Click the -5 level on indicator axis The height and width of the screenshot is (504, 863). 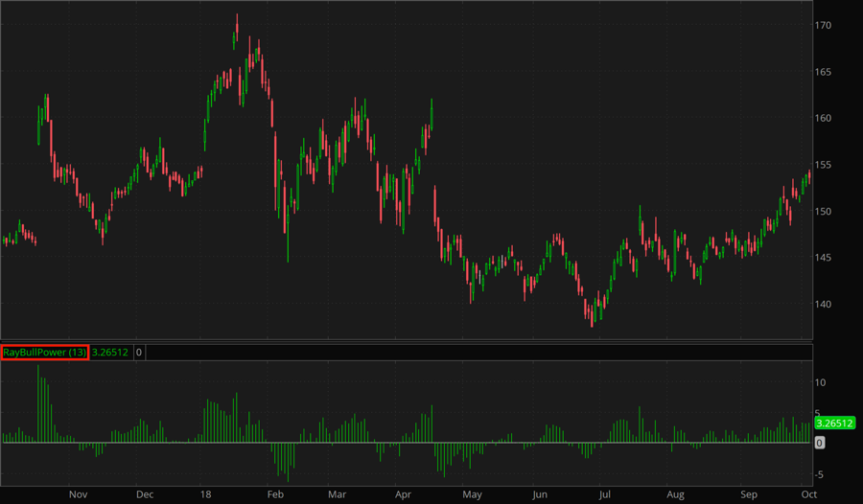[822, 475]
